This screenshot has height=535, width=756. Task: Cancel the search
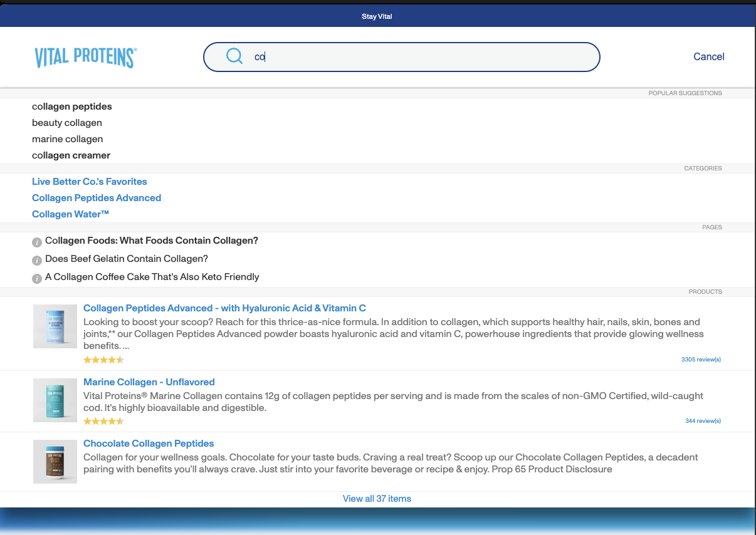click(709, 56)
